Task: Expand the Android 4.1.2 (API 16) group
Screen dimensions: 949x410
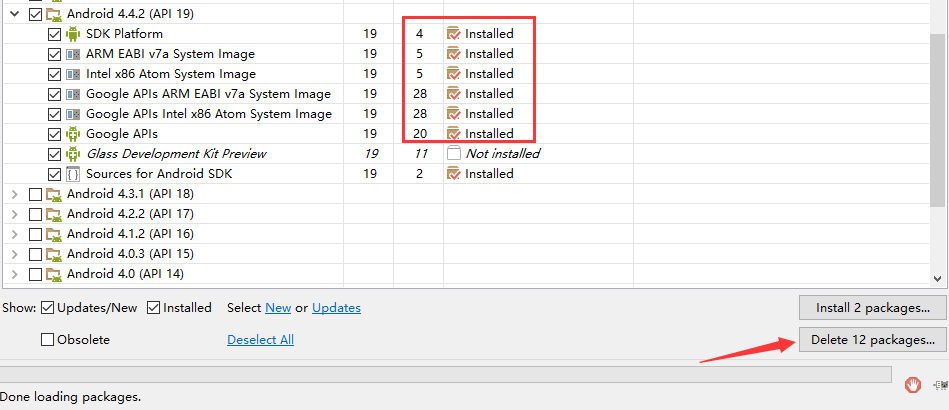Action: click(15, 234)
